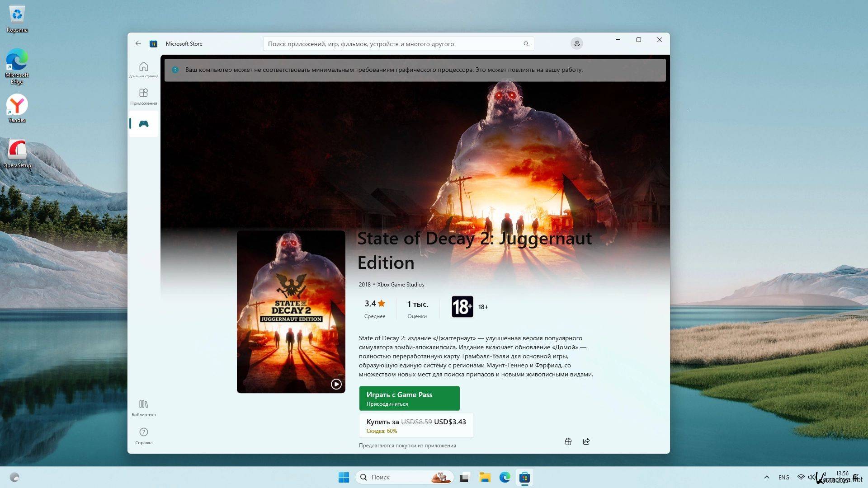Open Help (Справка) in the sidebar

point(143,435)
